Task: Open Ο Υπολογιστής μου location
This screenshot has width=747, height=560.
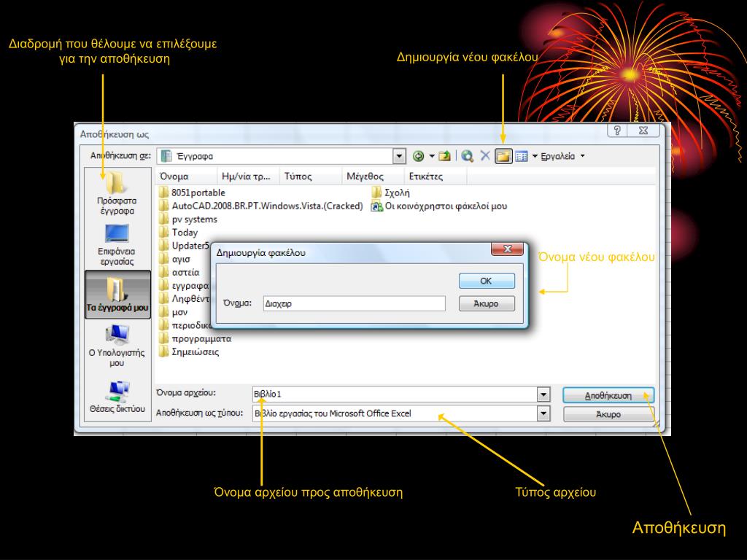Action: (x=117, y=346)
